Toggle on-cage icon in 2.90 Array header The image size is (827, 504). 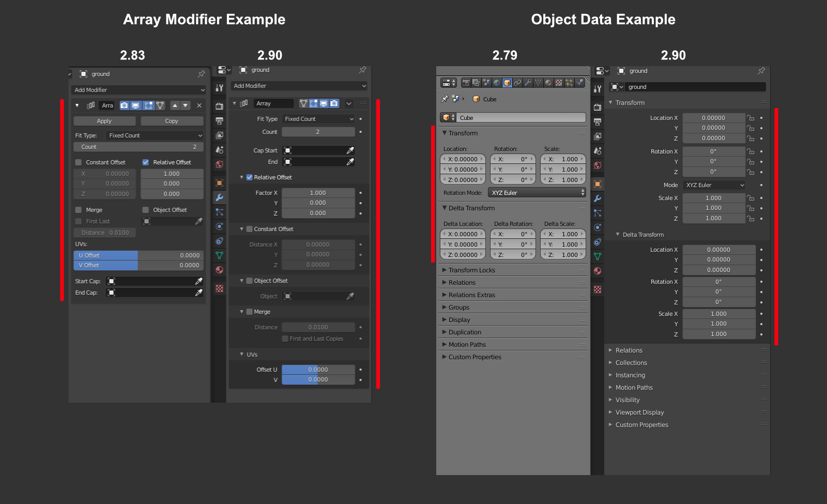303,103
